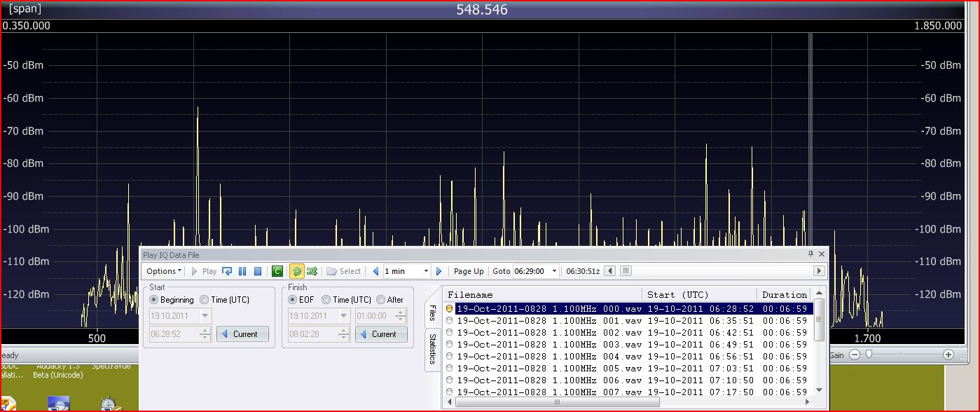Expand the 1 min step interval dropdown
Image resolution: width=980 pixels, height=412 pixels.
coord(425,271)
